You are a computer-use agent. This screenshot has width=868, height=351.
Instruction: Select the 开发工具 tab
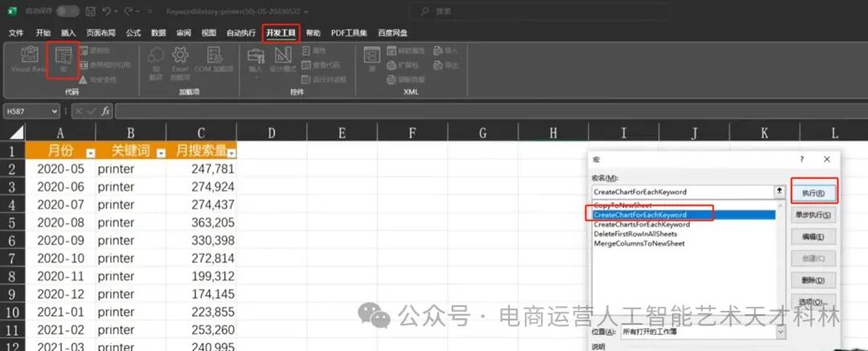tap(280, 33)
